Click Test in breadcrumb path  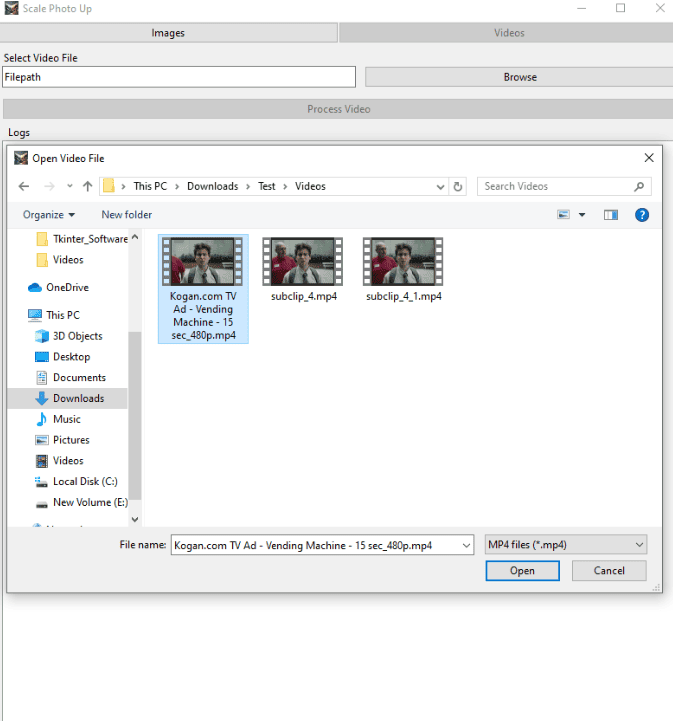[x=267, y=186]
